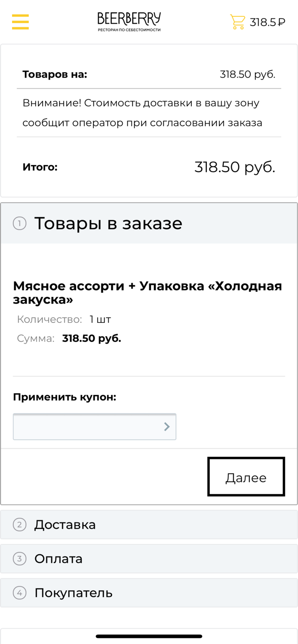Expand the Оплата section

tap(59, 559)
